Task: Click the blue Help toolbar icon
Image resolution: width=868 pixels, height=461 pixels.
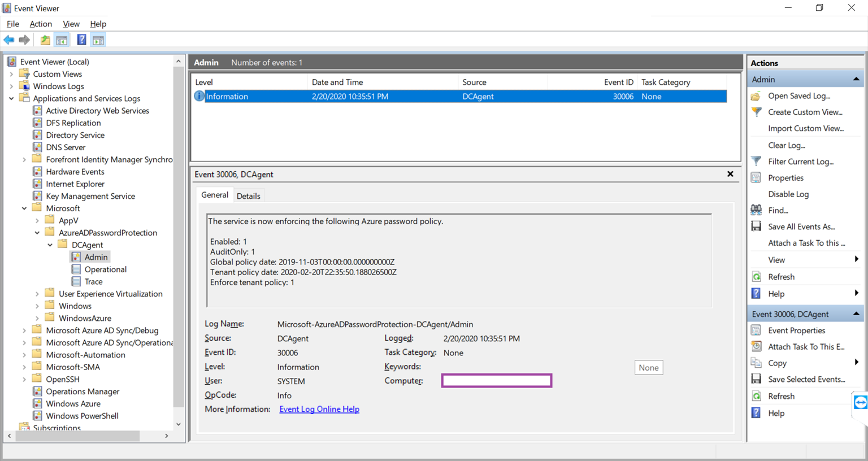Action: 82,40
